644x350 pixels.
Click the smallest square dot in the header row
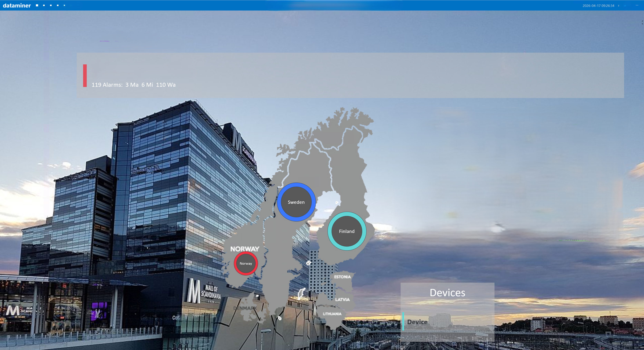click(x=64, y=5)
